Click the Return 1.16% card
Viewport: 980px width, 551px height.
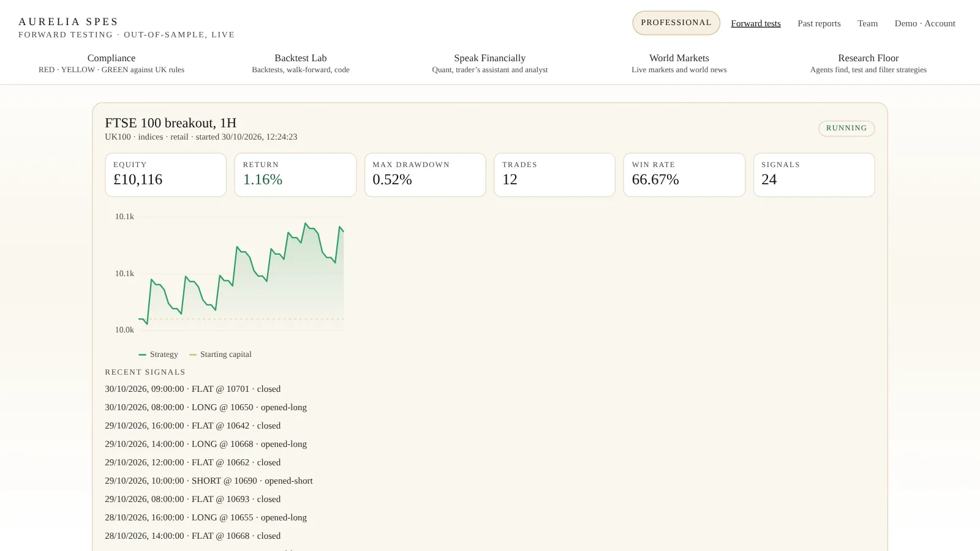pyautogui.click(x=295, y=174)
